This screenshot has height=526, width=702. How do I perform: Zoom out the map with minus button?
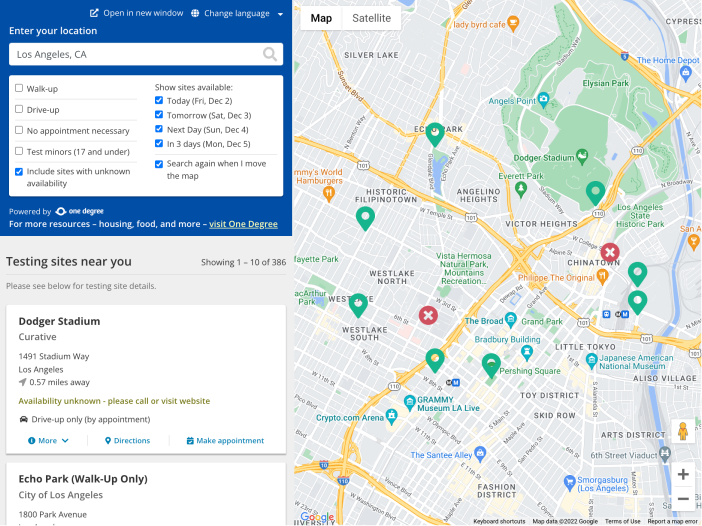683,498
